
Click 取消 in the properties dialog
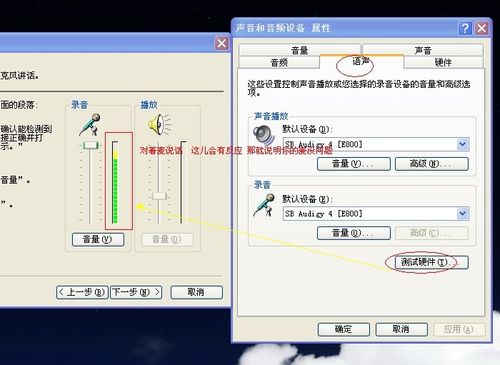point(401,329)
